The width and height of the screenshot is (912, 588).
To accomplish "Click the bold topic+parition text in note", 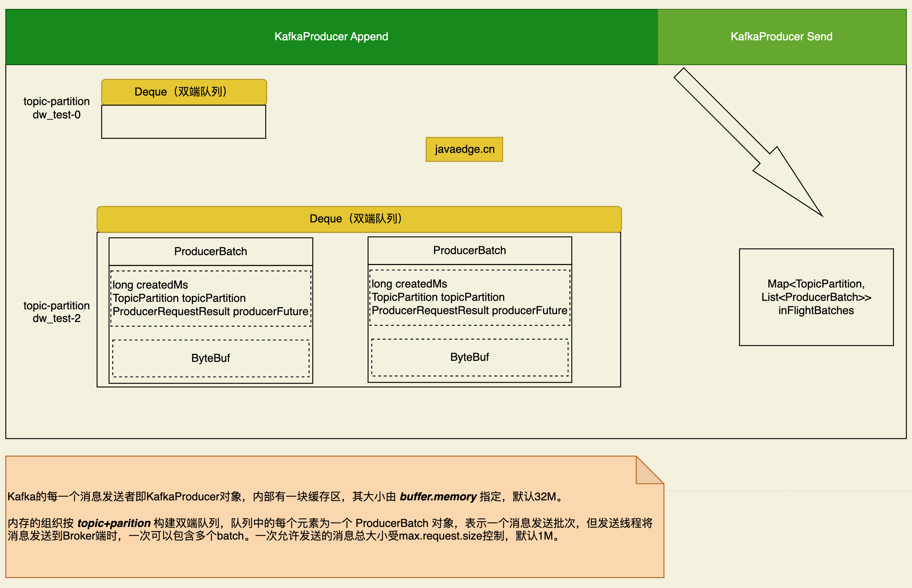I will [x=114, y=523].
